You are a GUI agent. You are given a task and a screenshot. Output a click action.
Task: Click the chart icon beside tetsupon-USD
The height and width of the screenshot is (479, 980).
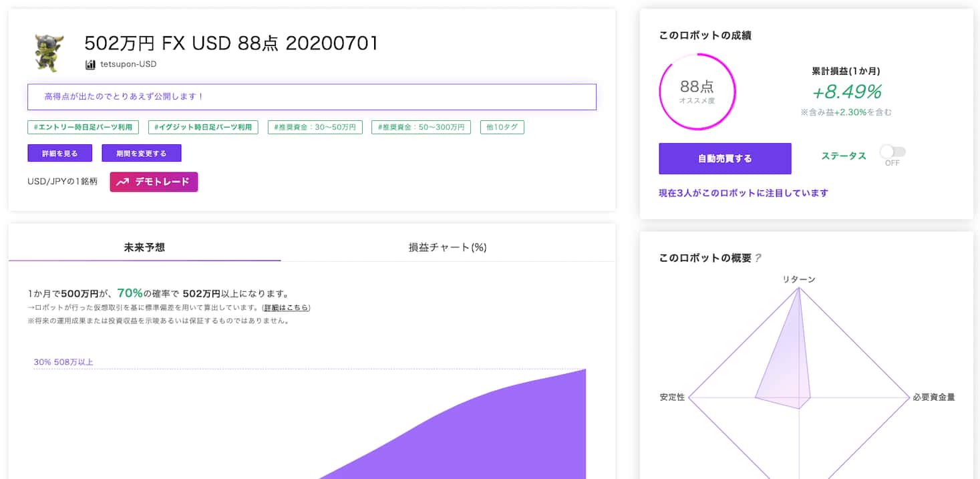tap(90, 65)
